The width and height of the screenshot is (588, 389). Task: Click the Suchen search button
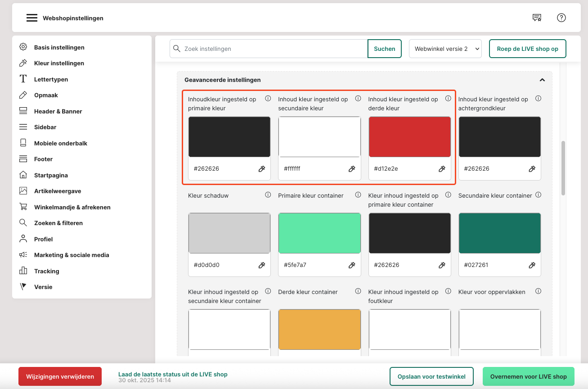[x=384, y=49]
